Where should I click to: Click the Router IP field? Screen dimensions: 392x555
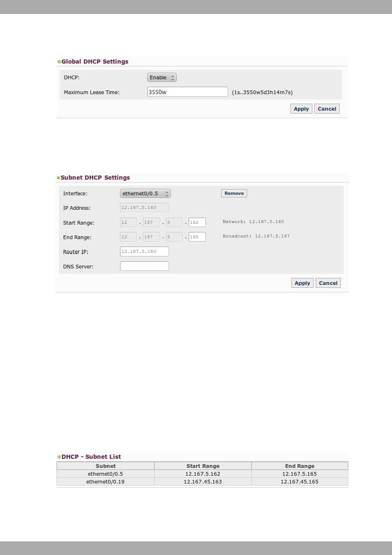[x=144, y=251]
